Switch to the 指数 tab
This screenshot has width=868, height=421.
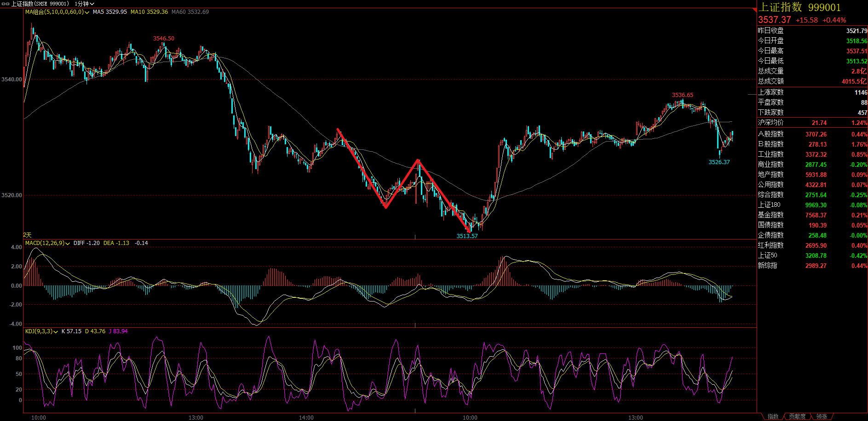[773, 416]
